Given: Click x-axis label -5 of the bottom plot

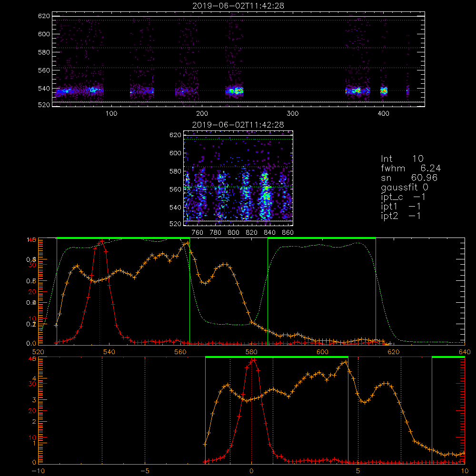Looking at the screenshot, I should pos(145,471).
